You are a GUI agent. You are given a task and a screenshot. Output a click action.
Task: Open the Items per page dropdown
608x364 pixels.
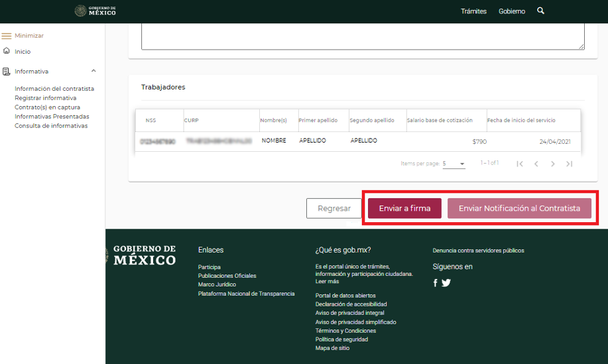(454, 164)
